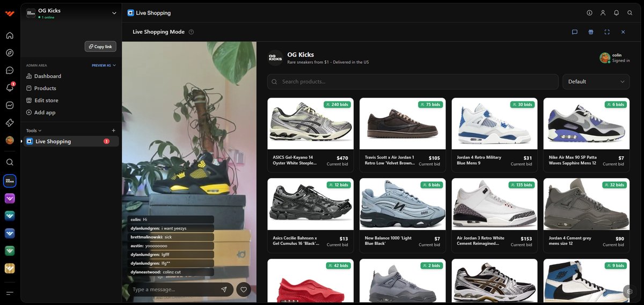Toggle the chat icon in Live Shopping Mode bar
Image resolution: width=644 pixels, height=305 pixels.
point(575,32)
